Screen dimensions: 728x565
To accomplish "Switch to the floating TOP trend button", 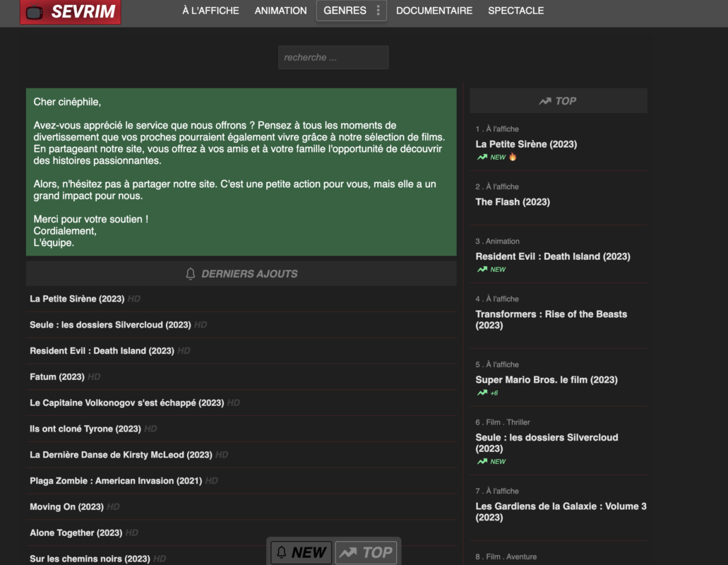I will [x=366, y=552].
